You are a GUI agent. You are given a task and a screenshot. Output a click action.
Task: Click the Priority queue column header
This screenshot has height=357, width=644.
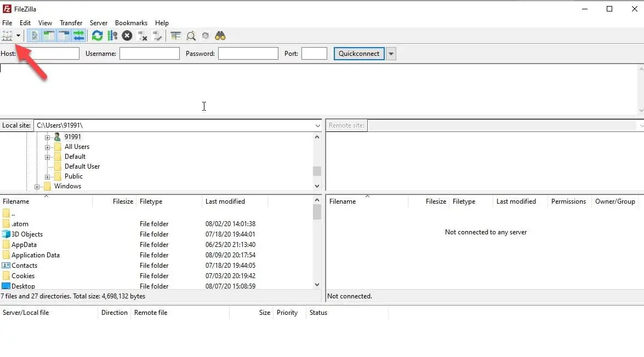[x=289, y=313]
